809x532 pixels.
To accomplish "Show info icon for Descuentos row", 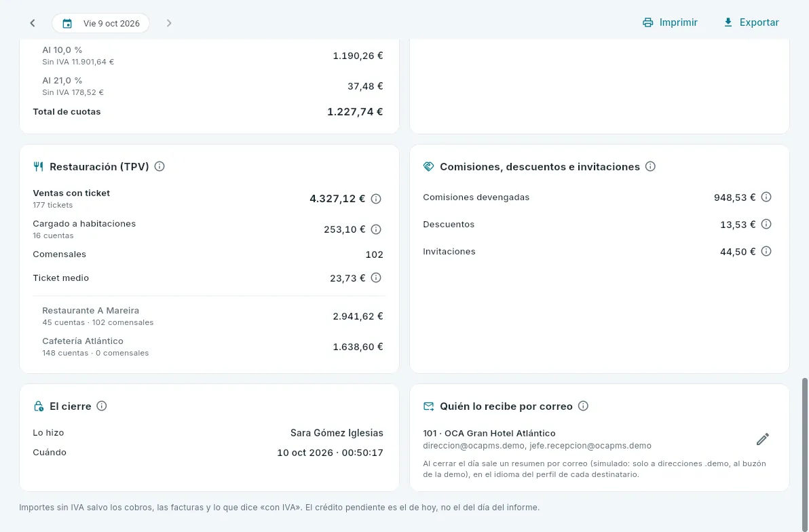I will tap(766, 224).
